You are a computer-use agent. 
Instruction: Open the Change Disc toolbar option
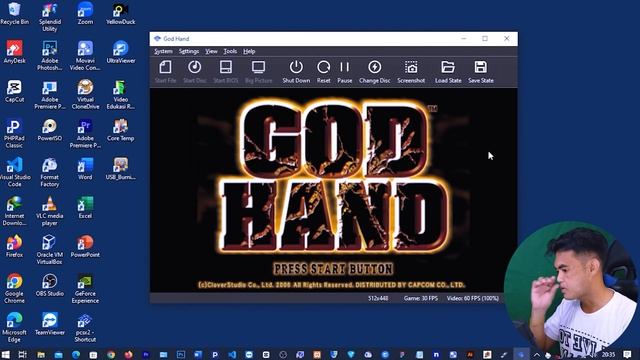click(x=375, y=72)
